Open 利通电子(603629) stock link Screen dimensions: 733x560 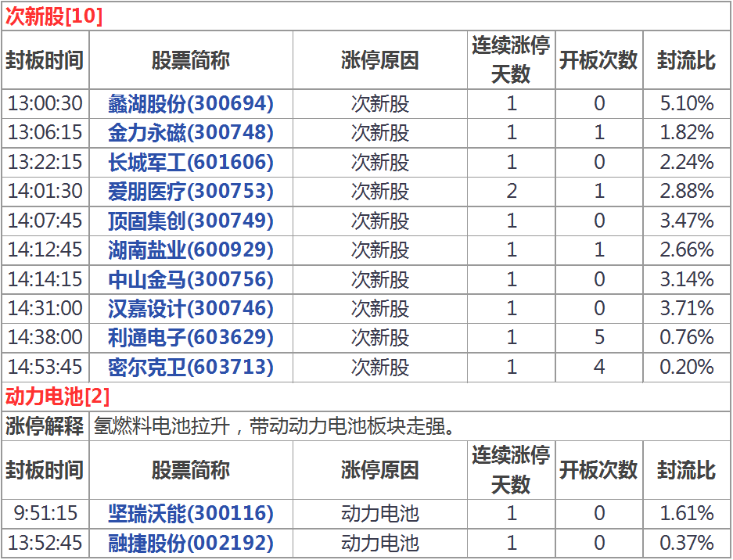[x=191, y=337]
